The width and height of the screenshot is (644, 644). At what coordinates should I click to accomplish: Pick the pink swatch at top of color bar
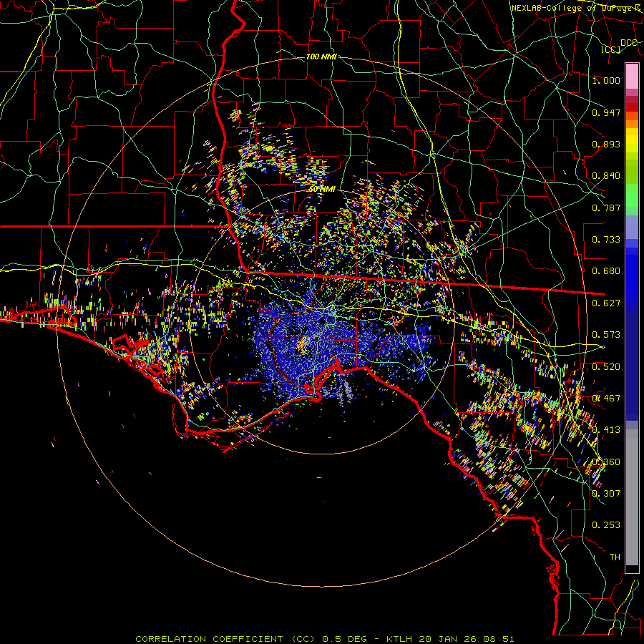point(632,76)
